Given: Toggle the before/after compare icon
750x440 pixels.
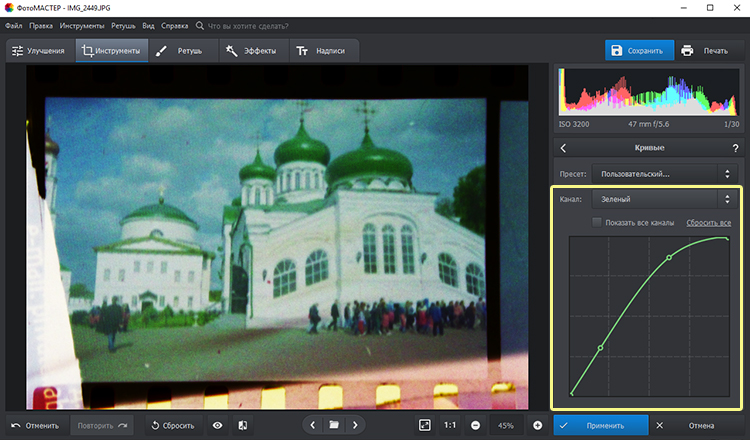Looking at the screenshot, I should [x=243, y=425].
